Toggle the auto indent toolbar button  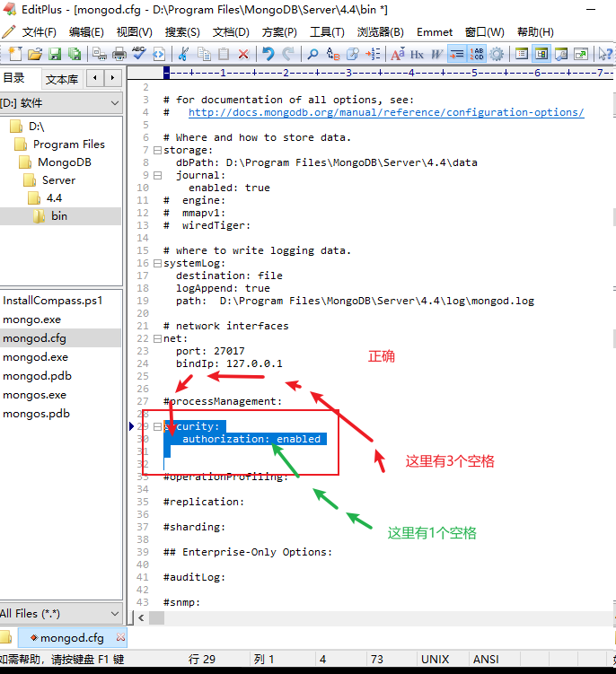(x=456, y=54)
